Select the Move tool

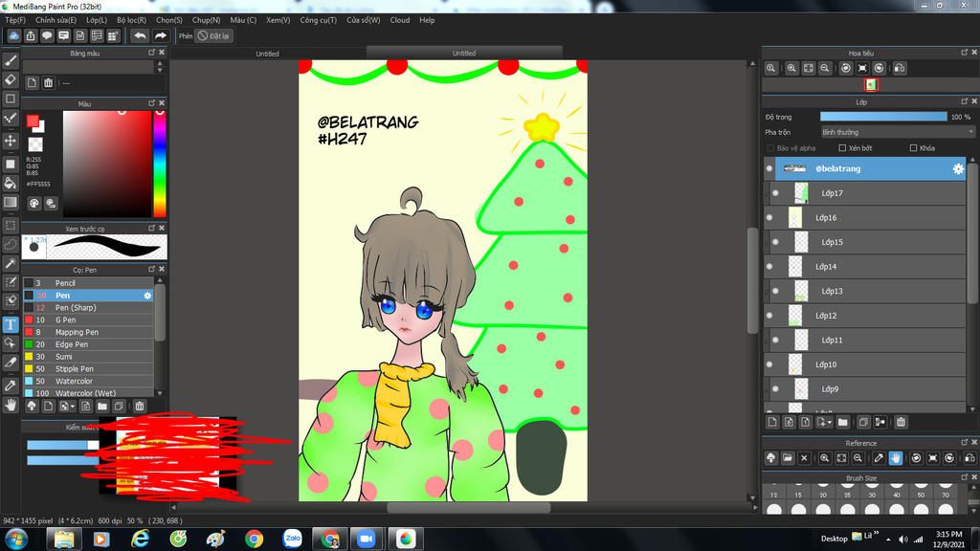click(11, 141)
